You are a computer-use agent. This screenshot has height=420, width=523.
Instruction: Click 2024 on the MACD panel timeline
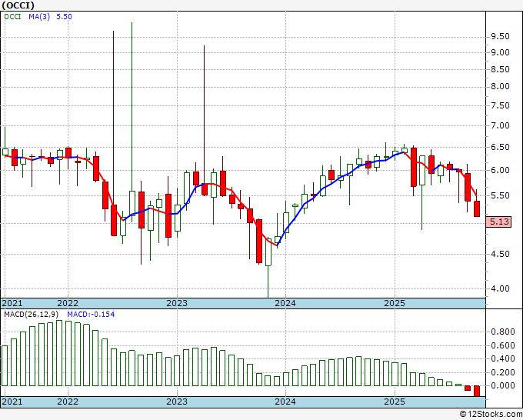(x=285, y=402)
